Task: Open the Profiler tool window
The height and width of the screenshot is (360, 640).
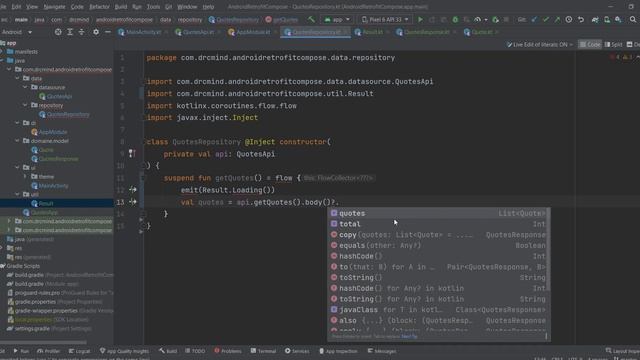Action: click(x=49, y=351)
